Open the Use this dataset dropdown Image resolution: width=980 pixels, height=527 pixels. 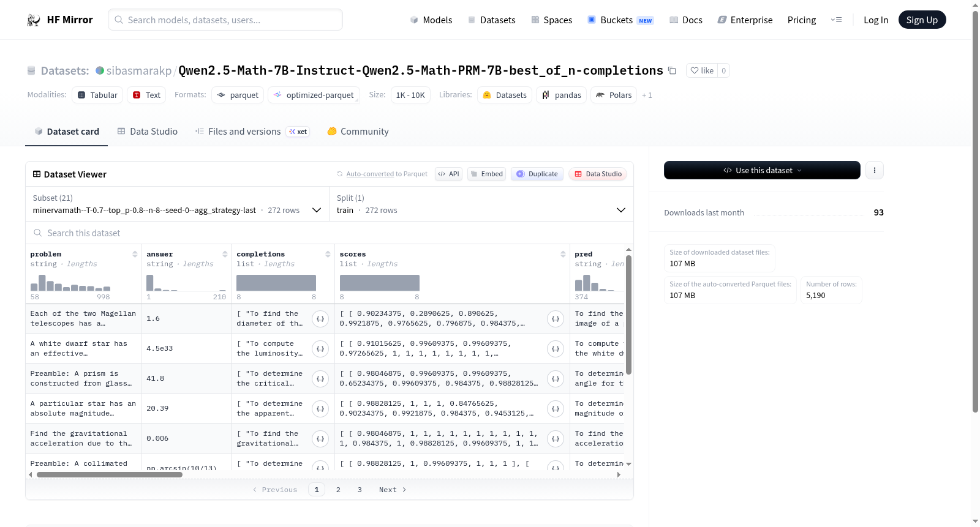[762, 170]
